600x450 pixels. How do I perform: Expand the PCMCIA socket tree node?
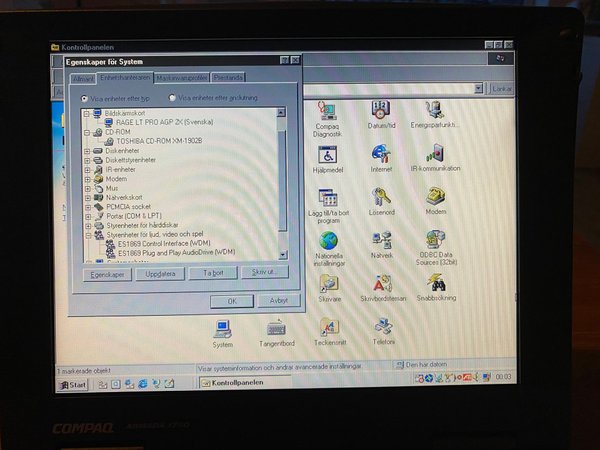click(88, 207)
